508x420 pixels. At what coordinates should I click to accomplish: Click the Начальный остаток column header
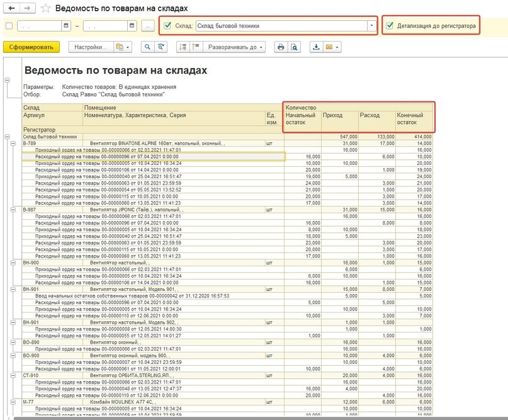[x=303, y=118]
